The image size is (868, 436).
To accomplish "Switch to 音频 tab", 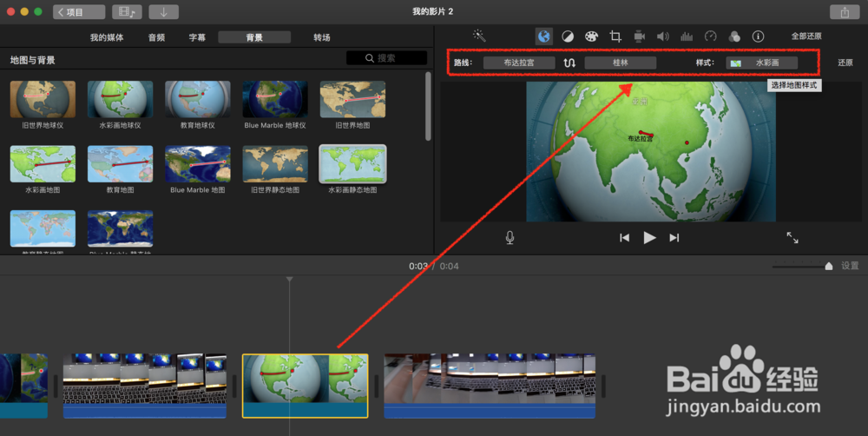I will (x=156, y=37).
